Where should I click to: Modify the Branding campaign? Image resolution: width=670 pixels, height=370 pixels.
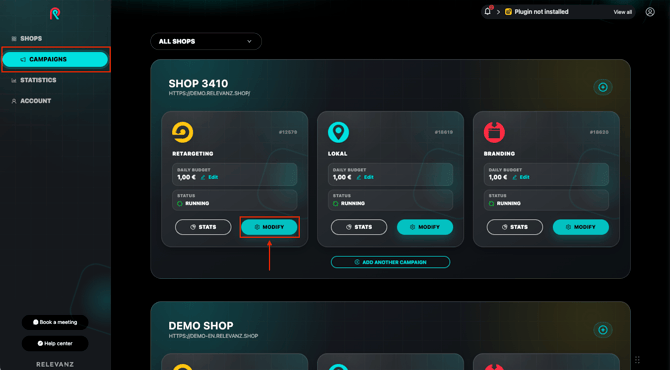click(x=581, y=227)
